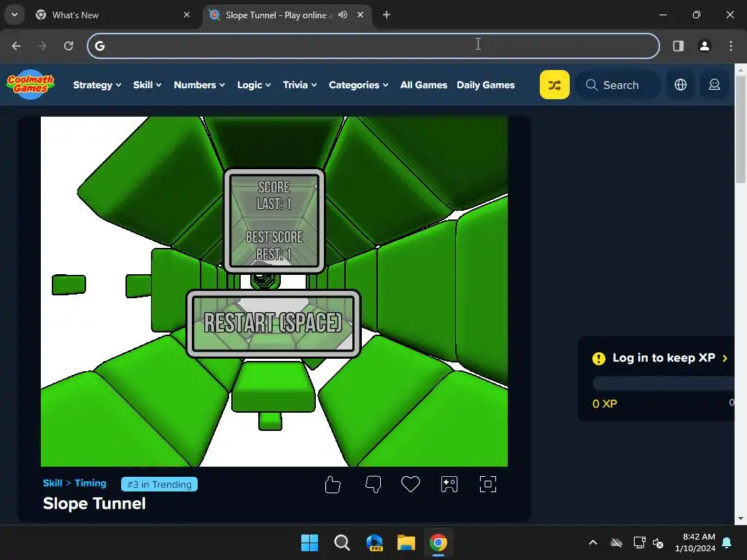Image resolution: width=747 pixels, height=560 pixels.
Task: Follow the Skill breadcrumb link
Action: [53, 483]
